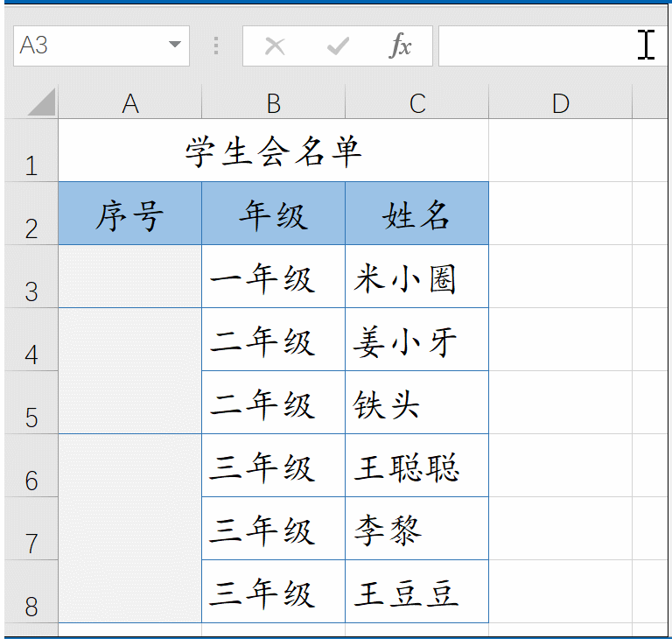The height and width of the screenshot is (639, 672).
Task: Select row 2 header
Action: tap(31, 213)
